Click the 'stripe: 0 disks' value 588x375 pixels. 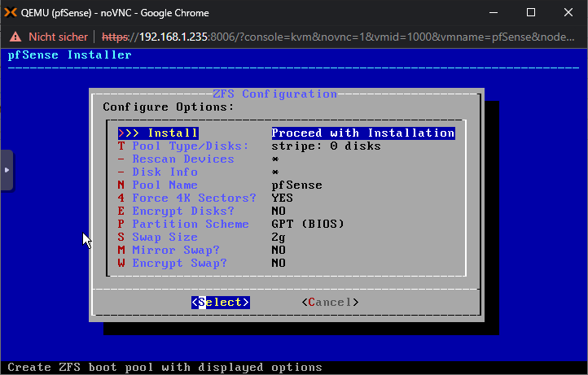tap(326, 146)
